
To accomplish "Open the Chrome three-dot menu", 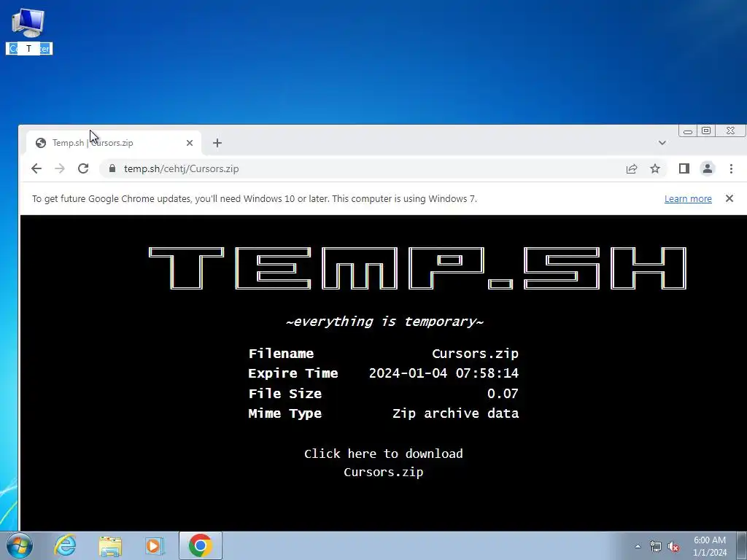I will (x=731, y=168).
